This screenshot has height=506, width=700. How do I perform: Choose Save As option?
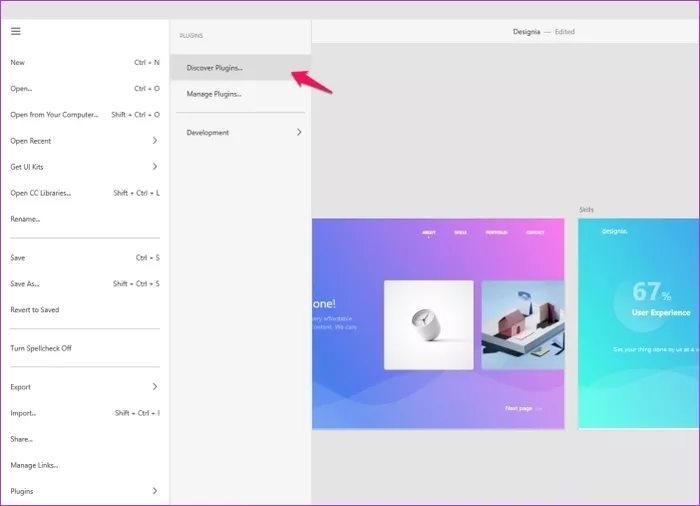click(25, 284)
